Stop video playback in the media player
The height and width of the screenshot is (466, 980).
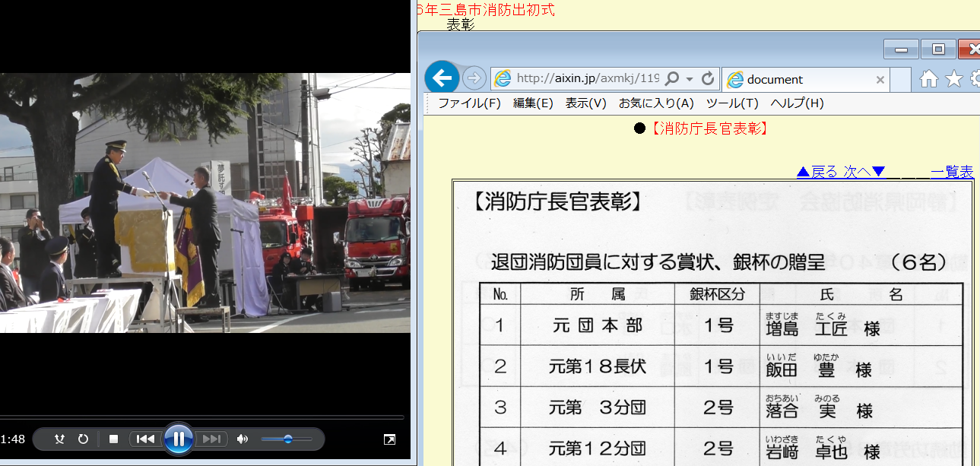point(113,439)
